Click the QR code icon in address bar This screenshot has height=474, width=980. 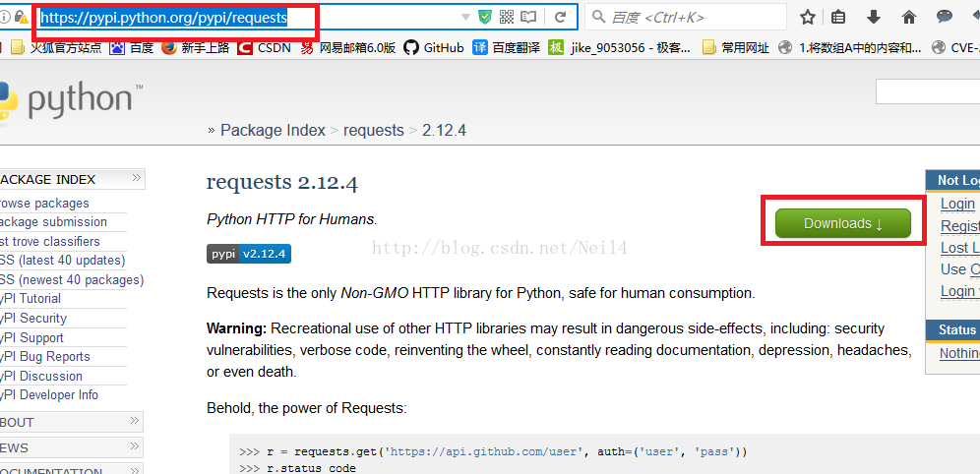pos(507,18)
